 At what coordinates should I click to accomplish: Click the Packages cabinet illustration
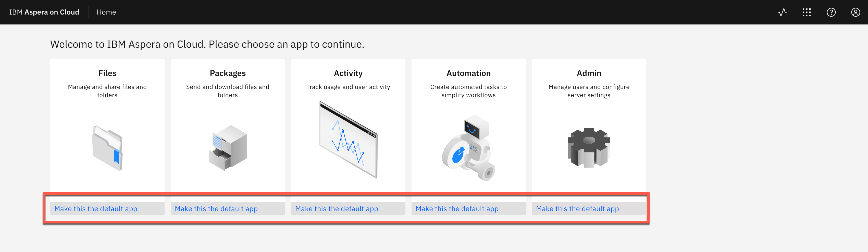pos(228,148)
